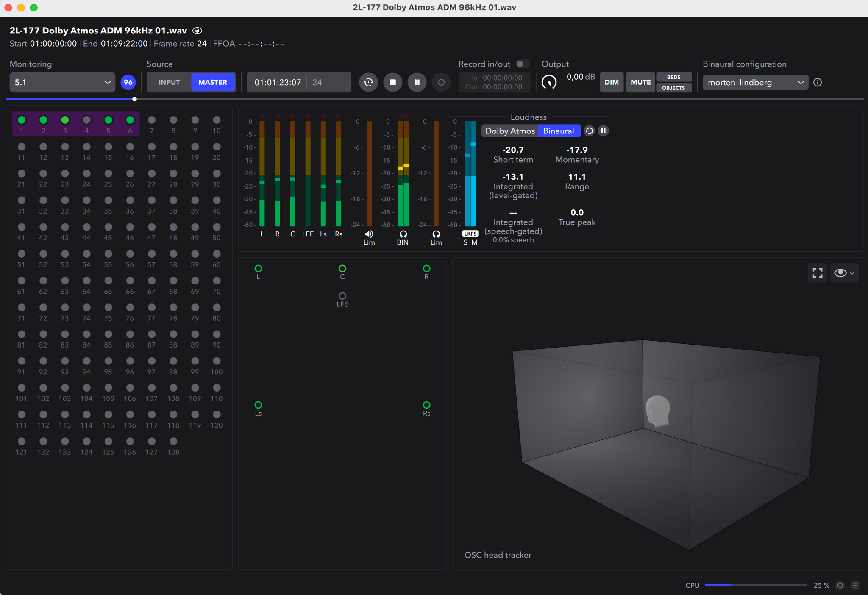Pause playback with the transport pause button
Viewport: 868px width, 595px height.
pyautogui.click(x=417, y=82)
